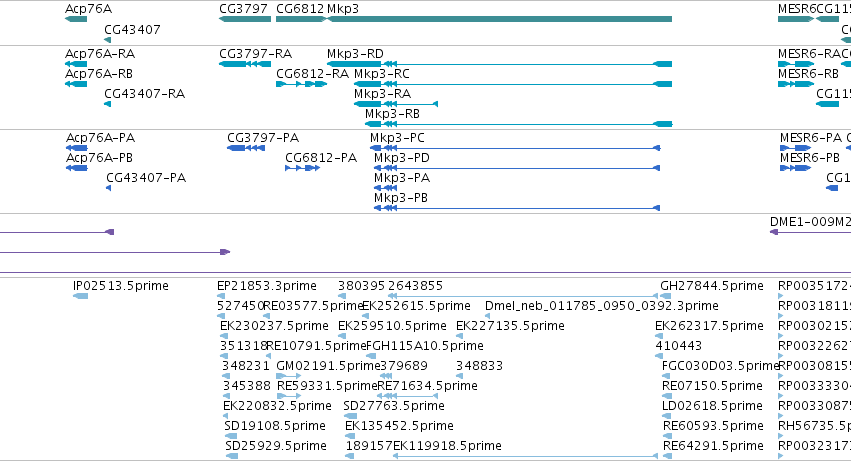Click cDNA label SD25929.5prime
The height and width of the screenshot is (461, 851).
276,446
